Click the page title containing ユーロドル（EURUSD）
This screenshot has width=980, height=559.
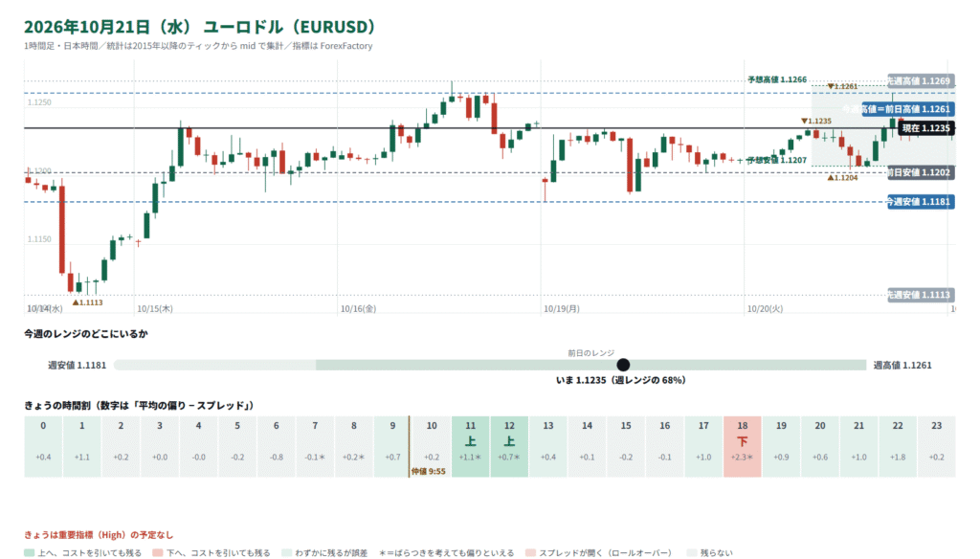pos(200,27)
